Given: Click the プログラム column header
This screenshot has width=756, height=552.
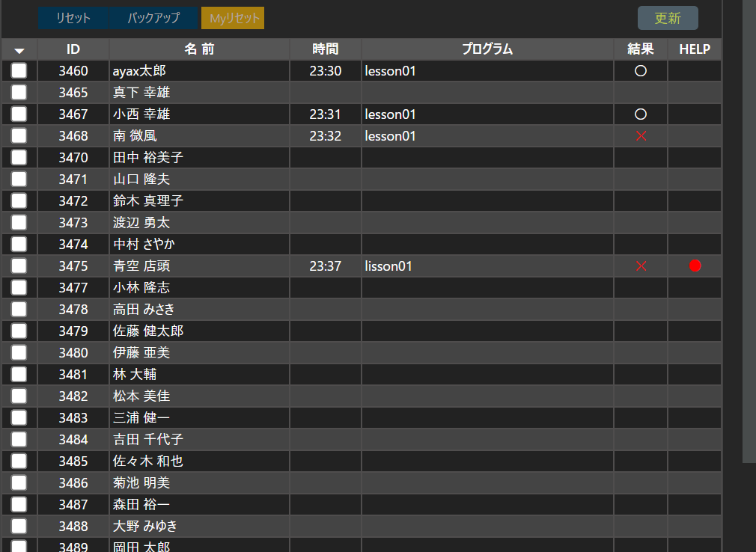Looking at the screenshot, I should (x=487, y=49).
